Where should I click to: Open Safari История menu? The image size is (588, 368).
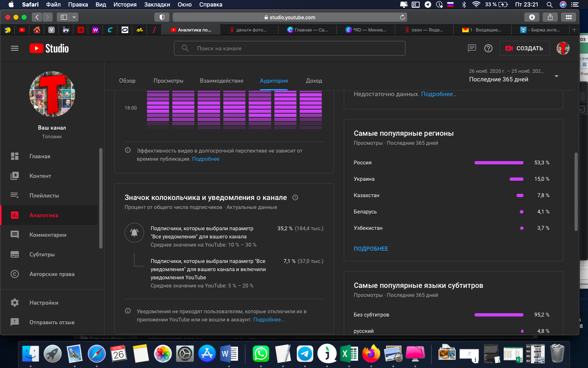125,4
